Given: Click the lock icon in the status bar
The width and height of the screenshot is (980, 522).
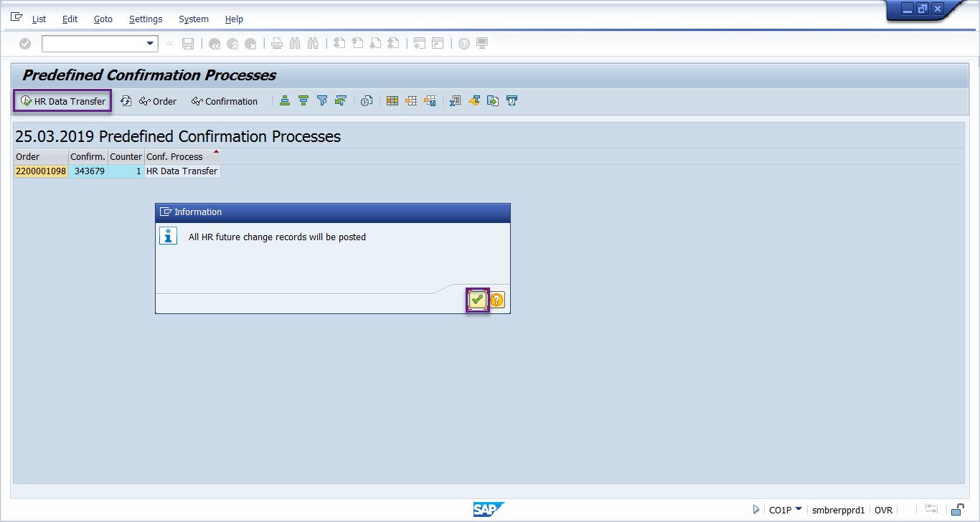Looking at the screenshot, I should tap(957, 510).
